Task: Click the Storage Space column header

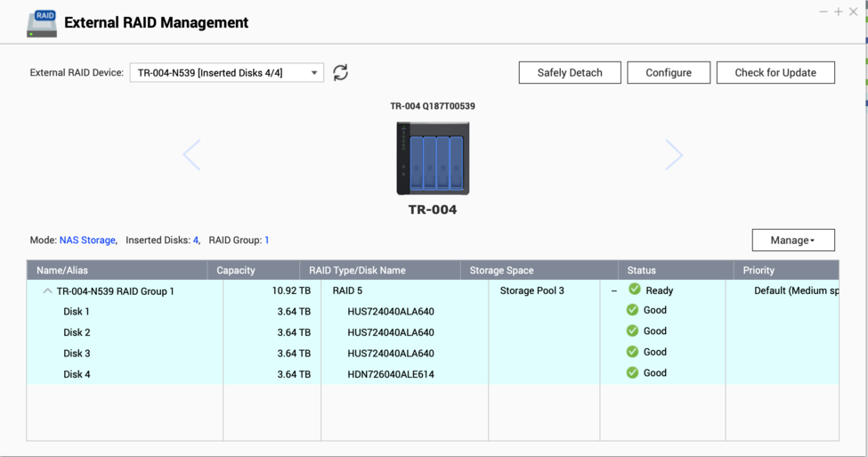Action: coord(539,270)
